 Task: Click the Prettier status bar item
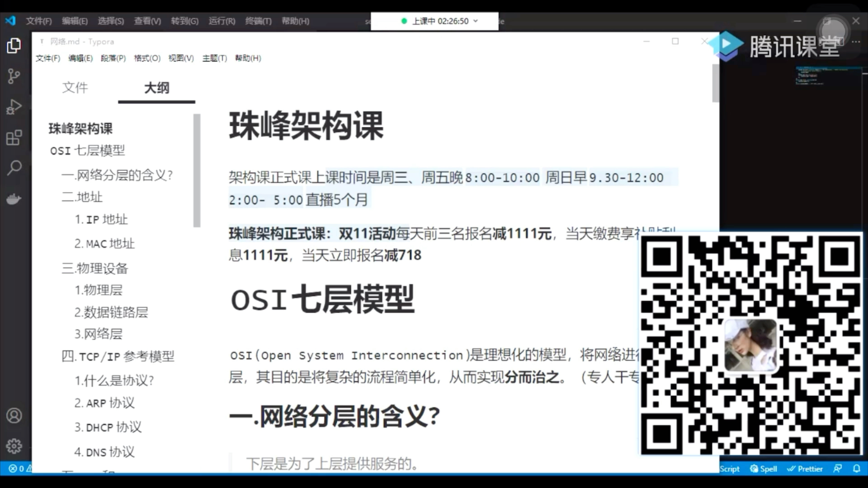[x=805, y=469]
